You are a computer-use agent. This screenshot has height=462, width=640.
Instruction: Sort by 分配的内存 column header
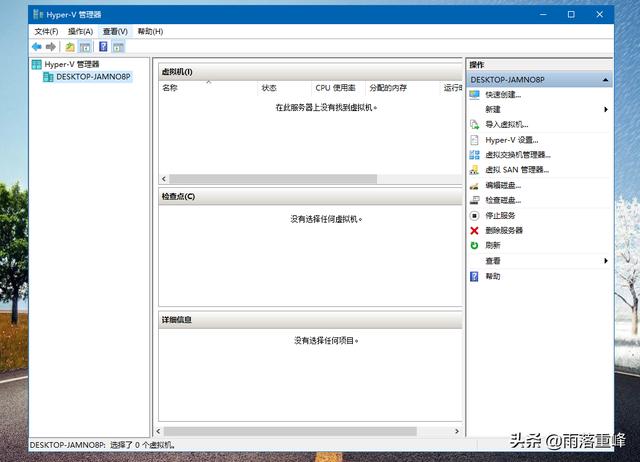tap(402, 88)
